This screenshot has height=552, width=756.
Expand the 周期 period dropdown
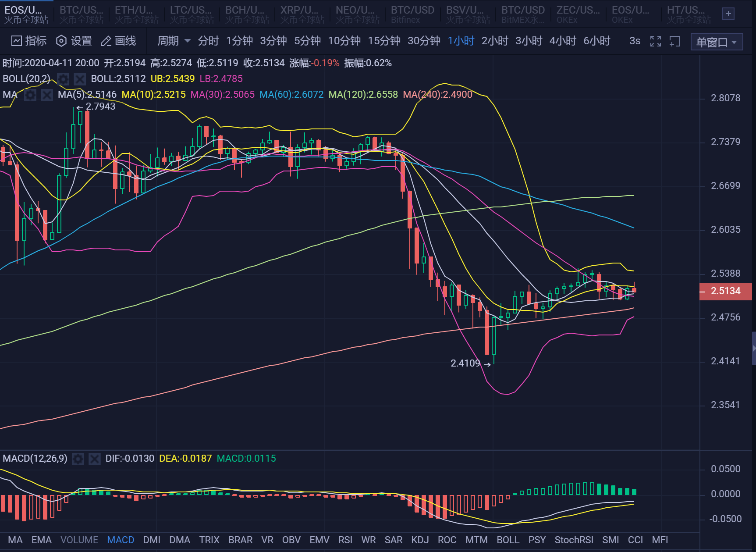click(x=174, y=41)
